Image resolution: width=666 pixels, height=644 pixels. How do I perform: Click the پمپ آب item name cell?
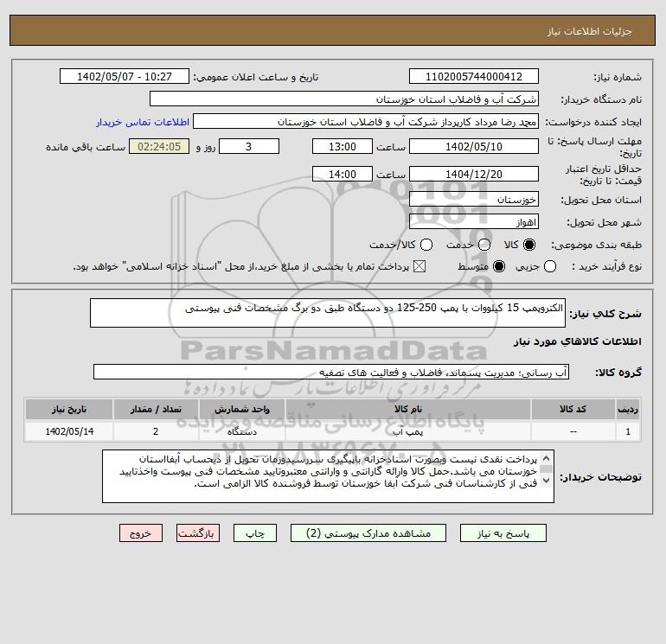tap(407, 431)
